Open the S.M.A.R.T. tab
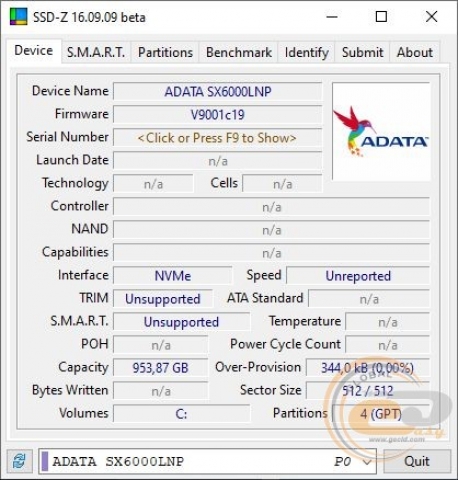Viewport: 458px width, 480px height. 96,52
